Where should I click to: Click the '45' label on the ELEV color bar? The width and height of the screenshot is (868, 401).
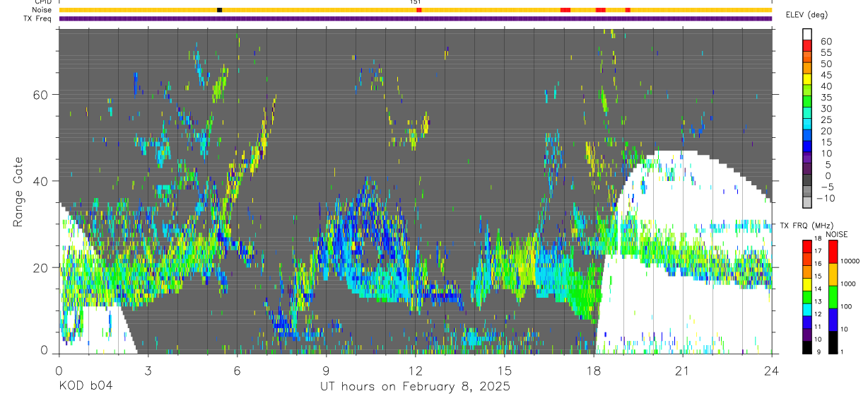826,75
